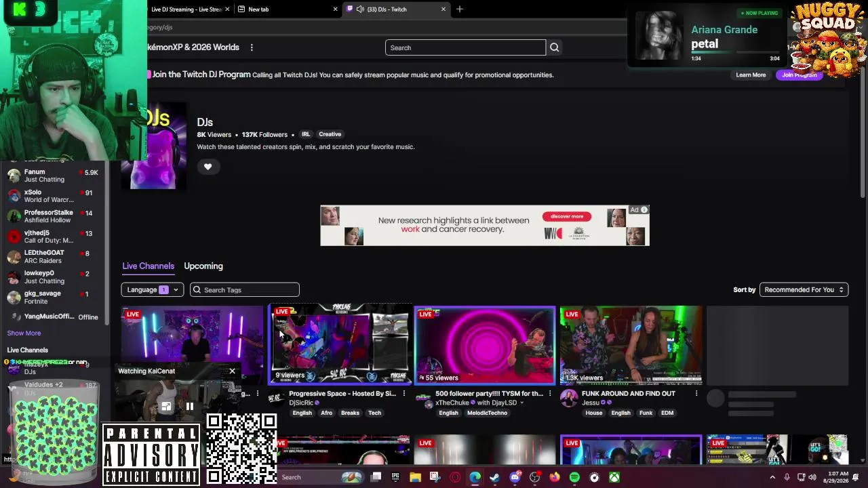Open Xbox app from the taskbar
Viewport: 868px width, 488px height.
614,477
